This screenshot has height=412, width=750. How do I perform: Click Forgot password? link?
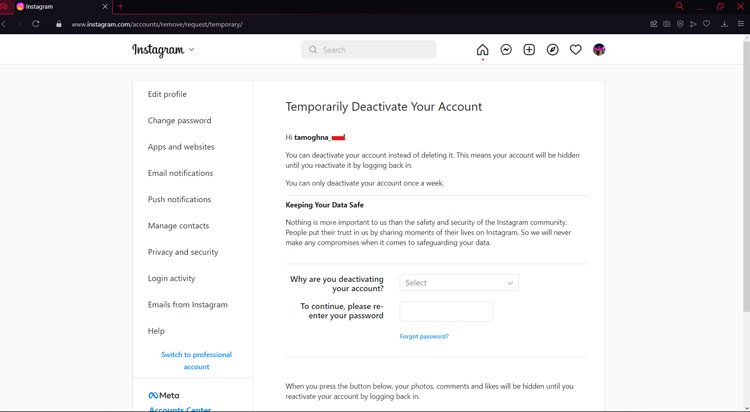424,336
